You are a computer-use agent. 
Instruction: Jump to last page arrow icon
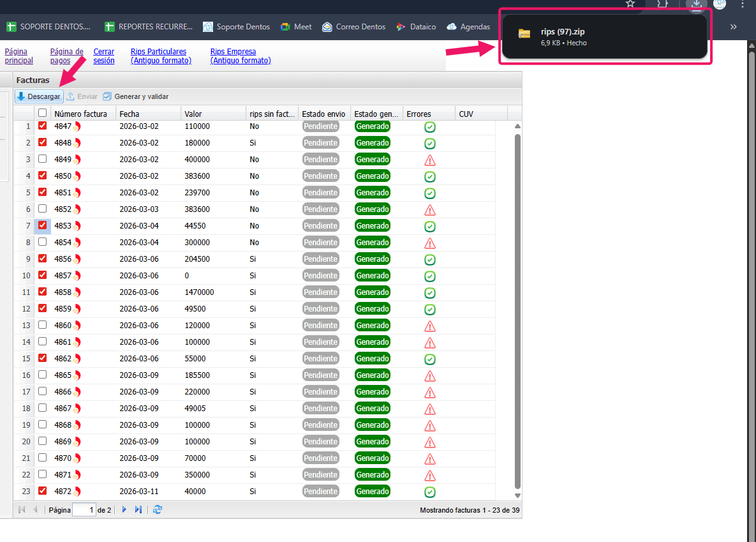point(138,509)
